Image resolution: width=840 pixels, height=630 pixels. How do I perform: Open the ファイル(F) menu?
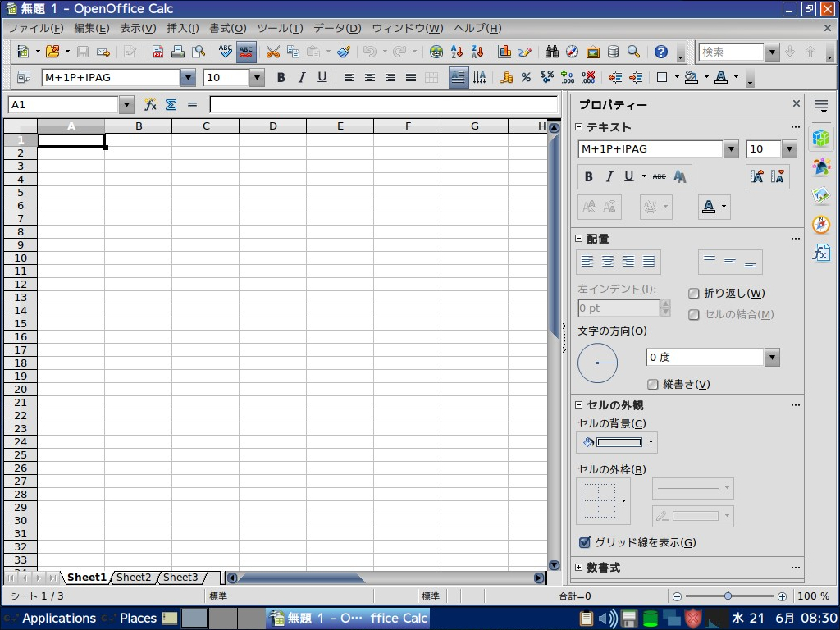[x=36, y=29]
